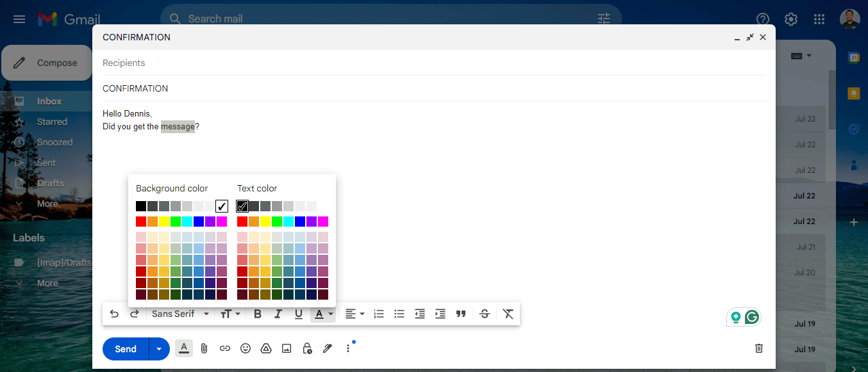Toggle formatting options icon next to Send

[184, 348]
